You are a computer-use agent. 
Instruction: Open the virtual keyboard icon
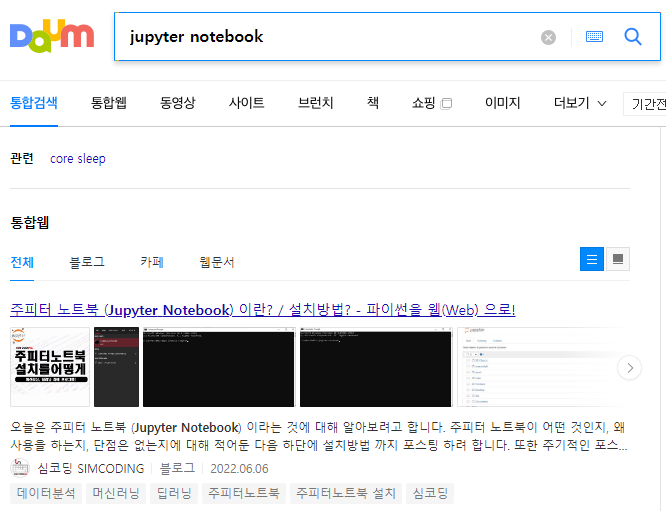point(594,37)
